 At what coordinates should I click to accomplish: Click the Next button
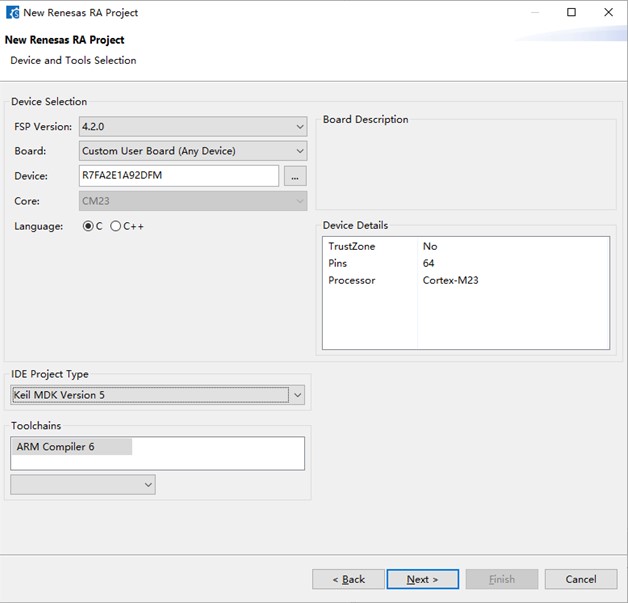[x=423, y=579]
